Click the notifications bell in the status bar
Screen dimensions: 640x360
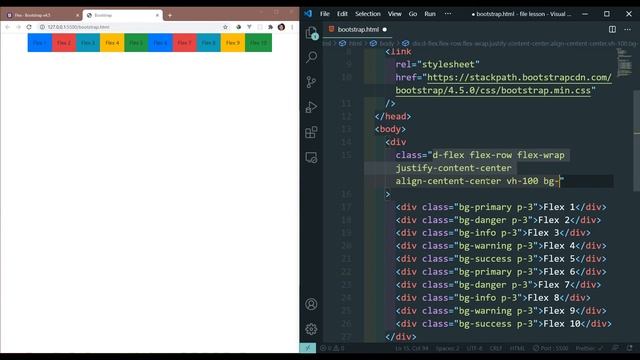point(630,348)
